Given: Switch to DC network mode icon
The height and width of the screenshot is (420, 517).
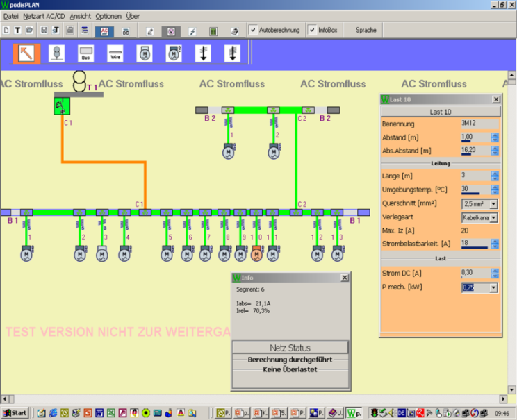Looking at the screenshot, I should coord(126,32).
